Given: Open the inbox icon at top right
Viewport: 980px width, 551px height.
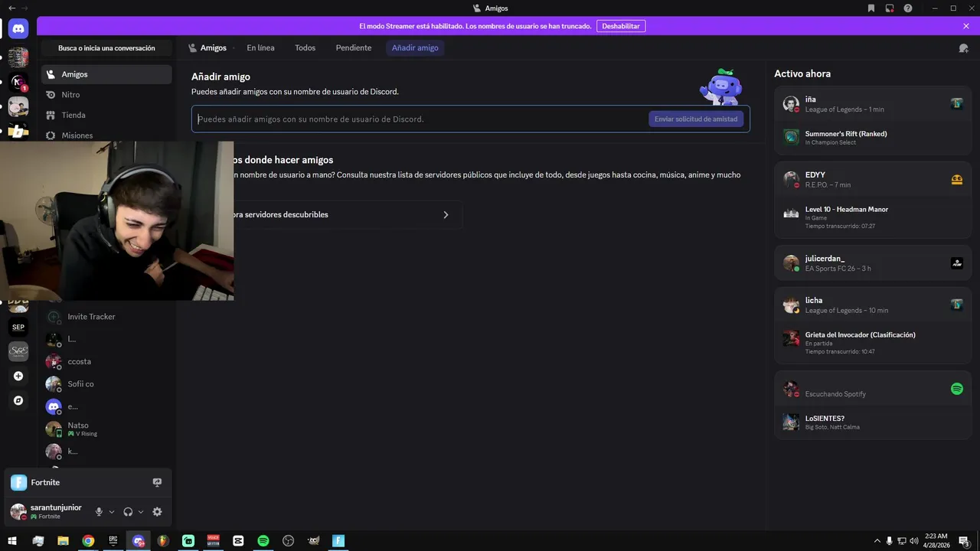Looking at the screenshot, I should coord(890,8).
